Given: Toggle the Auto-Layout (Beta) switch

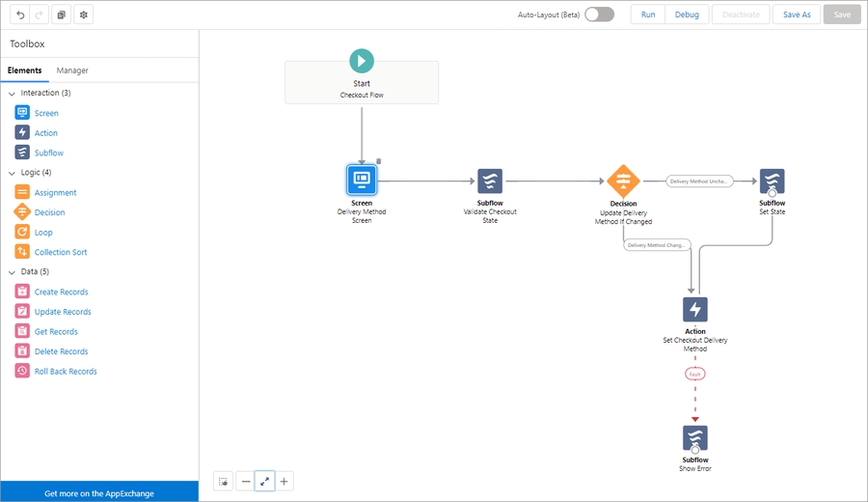Looking at the screenshot, I should [x=599, y=14].
